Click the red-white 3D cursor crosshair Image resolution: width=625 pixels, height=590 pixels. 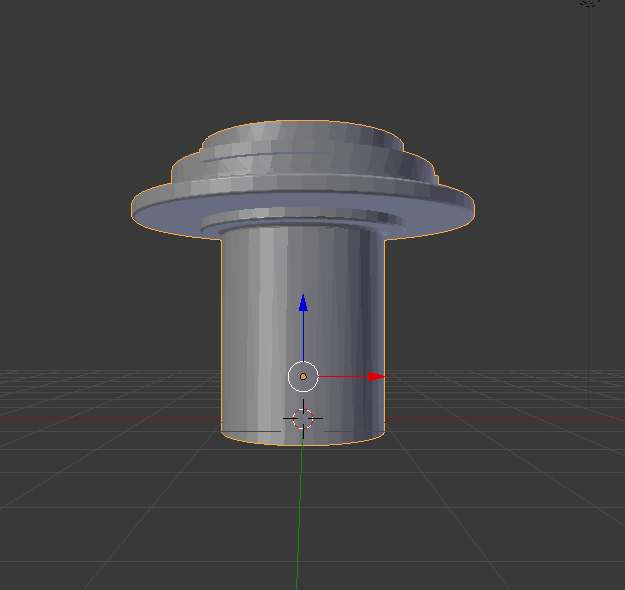(303, 418)
